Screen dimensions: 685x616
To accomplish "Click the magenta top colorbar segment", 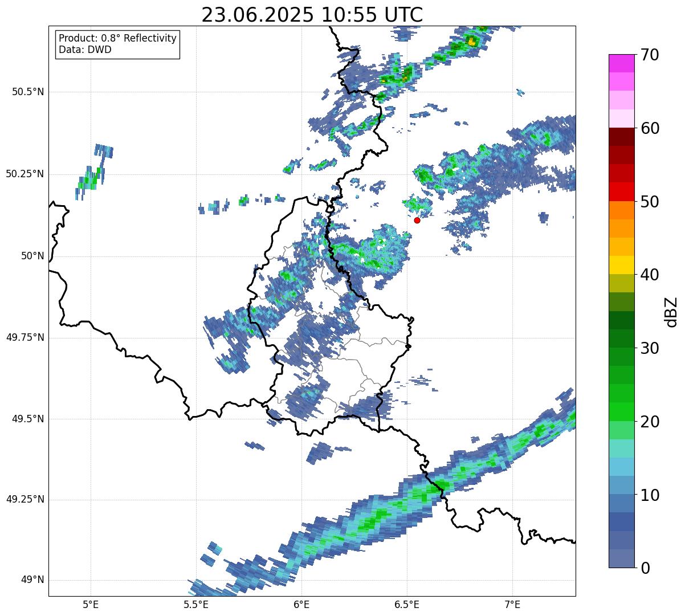I will (621, 63).
